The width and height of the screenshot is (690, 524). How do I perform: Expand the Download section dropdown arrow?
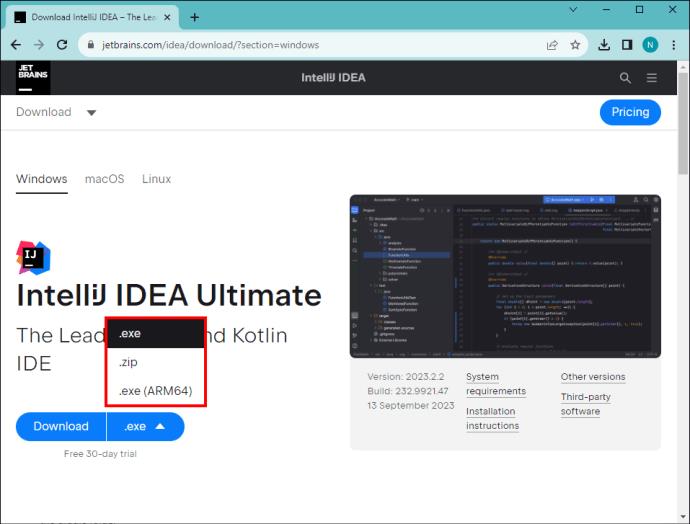point(91,113)
